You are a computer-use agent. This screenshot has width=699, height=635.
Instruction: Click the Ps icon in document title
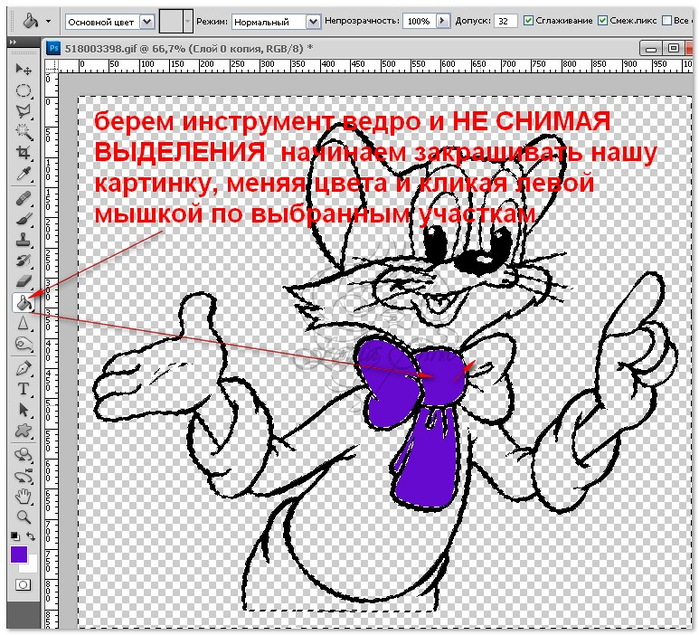point(53,48)
